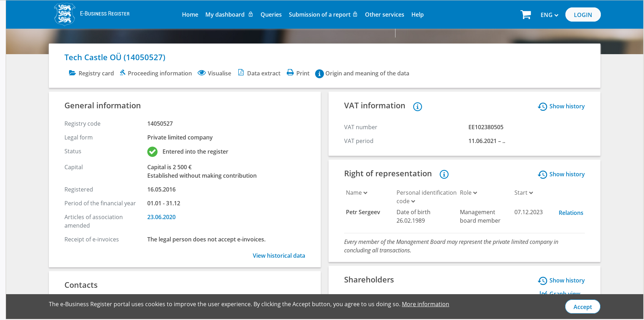
Task: Open the articles amended date 23.06.2020
Action: point(161,217)
